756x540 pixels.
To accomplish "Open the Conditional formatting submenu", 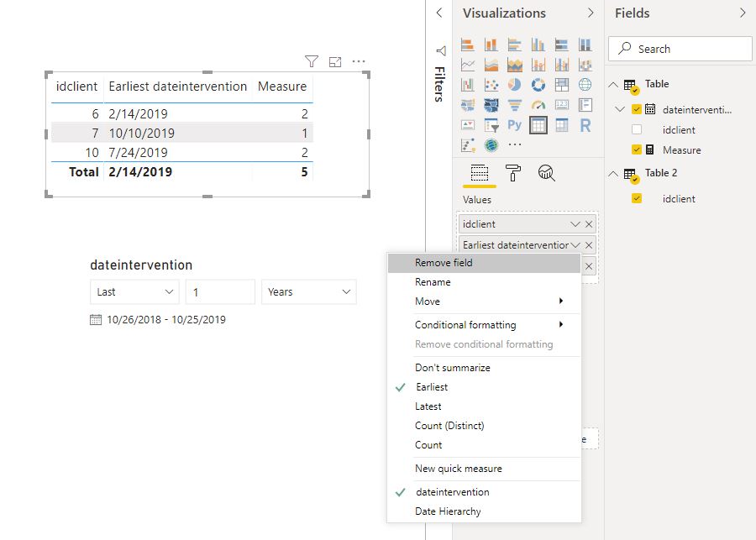I will [x=484, y=325].
